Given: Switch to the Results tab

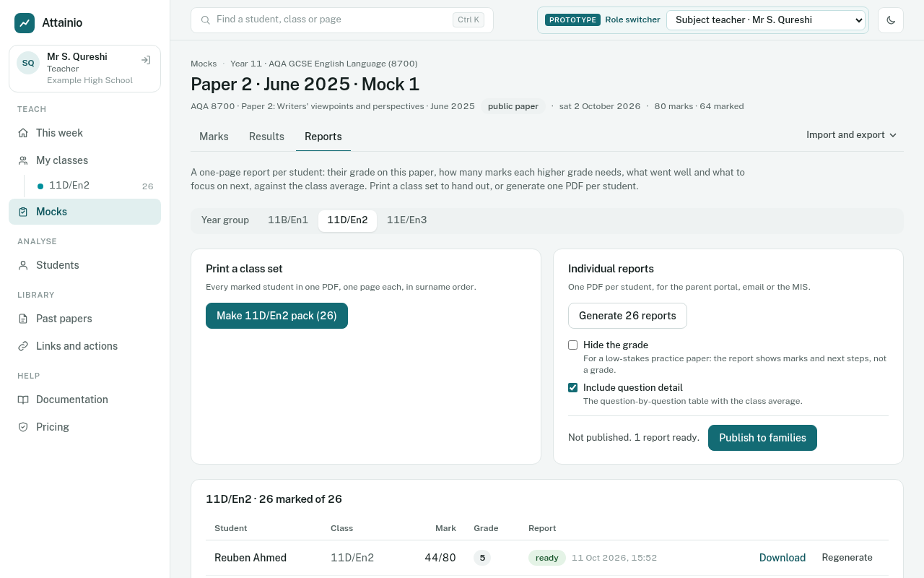Looking at the screenshot, I should 266,137.
